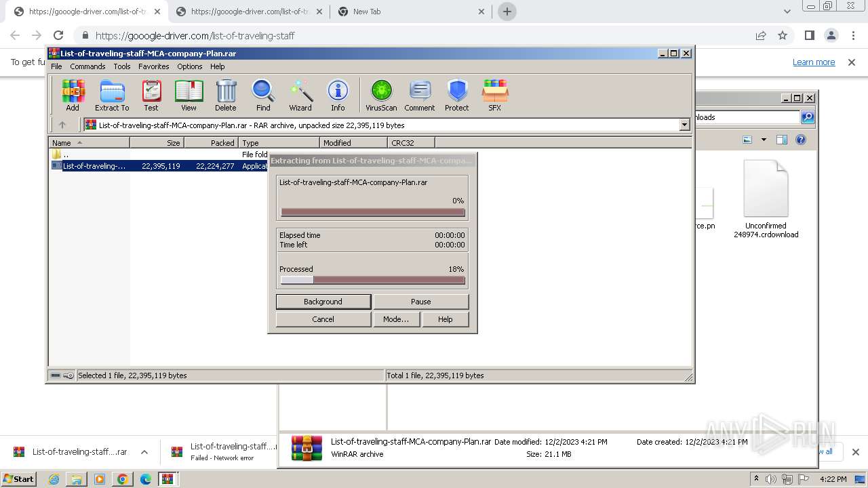Switch to the New Tab tab
The height and width of the screenshot is (488, 868).
tap(412, 12)
